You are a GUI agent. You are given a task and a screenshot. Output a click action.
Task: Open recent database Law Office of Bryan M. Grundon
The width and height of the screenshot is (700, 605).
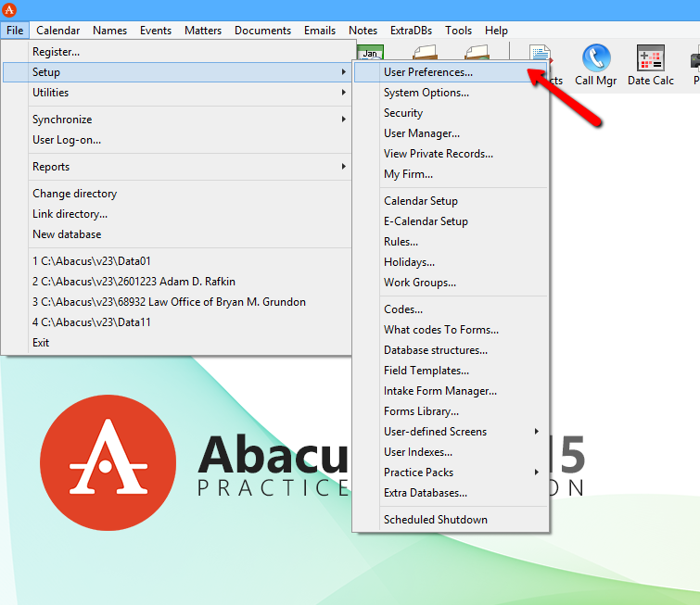[177, 302]
